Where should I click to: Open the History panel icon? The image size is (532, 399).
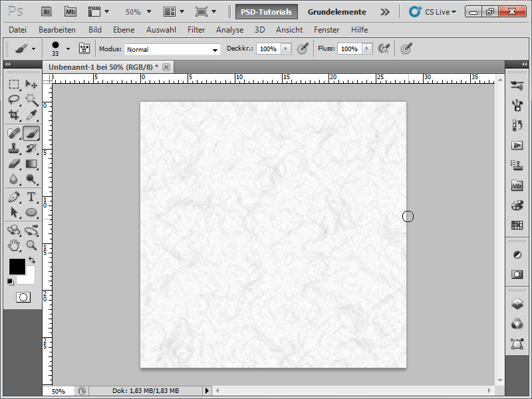(x=517, y=126)
